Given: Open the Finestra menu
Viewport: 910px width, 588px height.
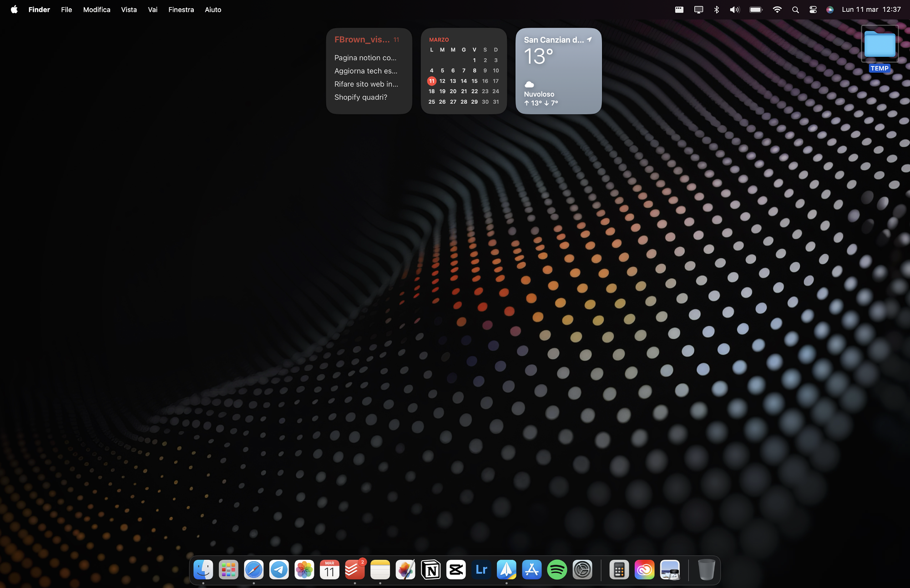Looking at the screenshot, I should pos(181,10).
